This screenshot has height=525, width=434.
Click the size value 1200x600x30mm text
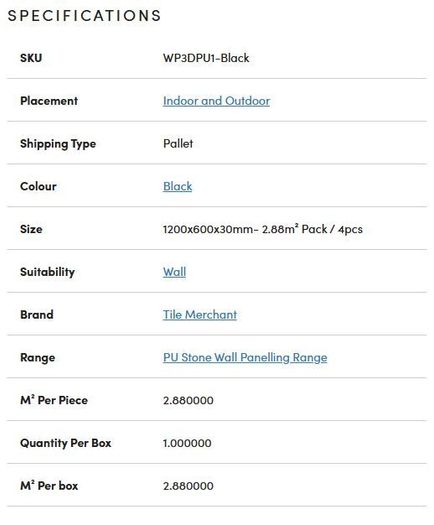coord(208,229)
